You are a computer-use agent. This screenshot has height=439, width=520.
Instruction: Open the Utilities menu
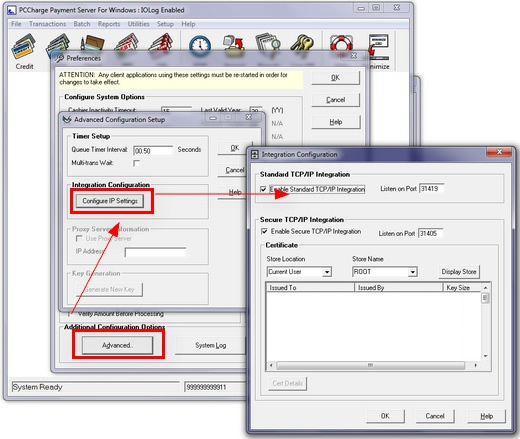(x=138, y=24)
